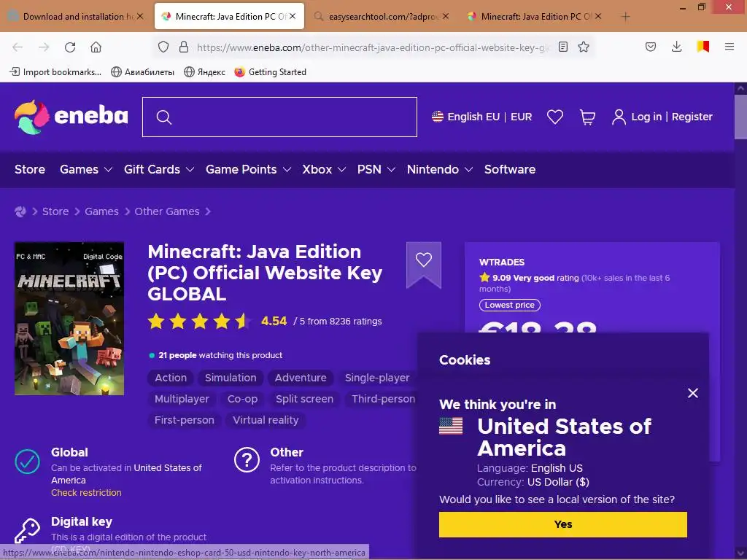The image size is (747, 560).
Task: Click Check restriction link
Action: point(86,492)
